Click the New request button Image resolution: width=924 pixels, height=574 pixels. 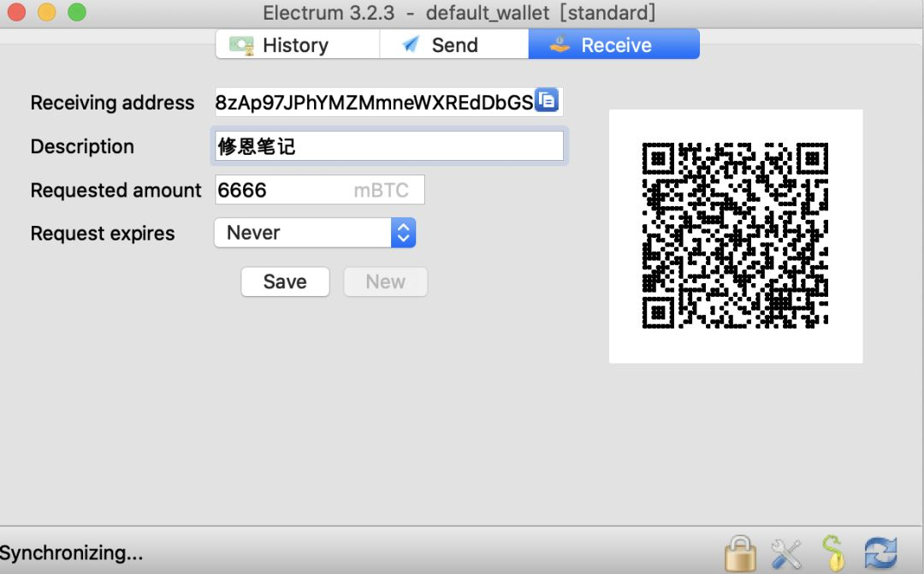tap(385, 281)
